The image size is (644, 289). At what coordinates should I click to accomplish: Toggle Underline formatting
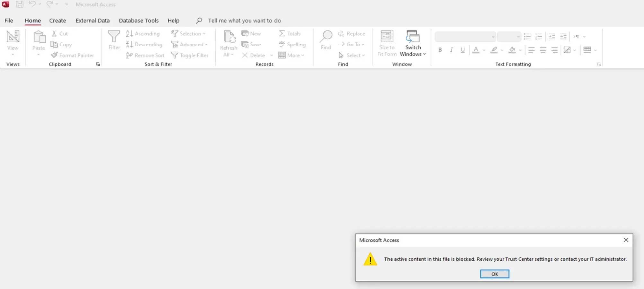[x=463, y=50]
